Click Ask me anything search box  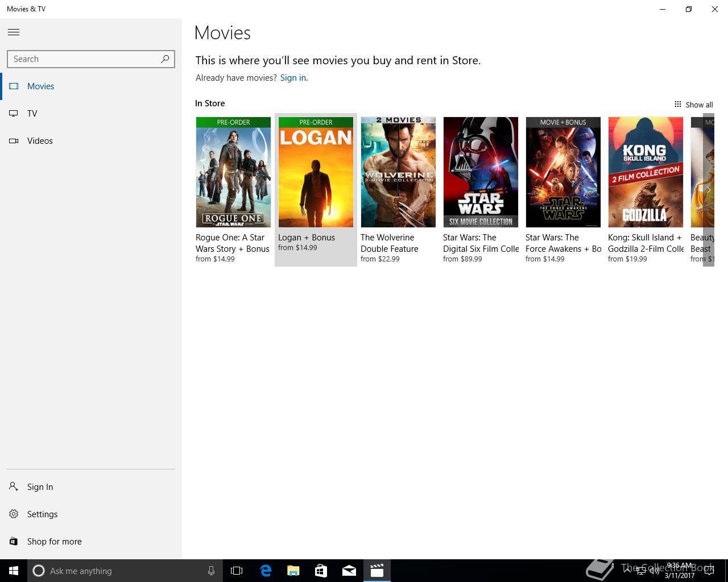125,571
